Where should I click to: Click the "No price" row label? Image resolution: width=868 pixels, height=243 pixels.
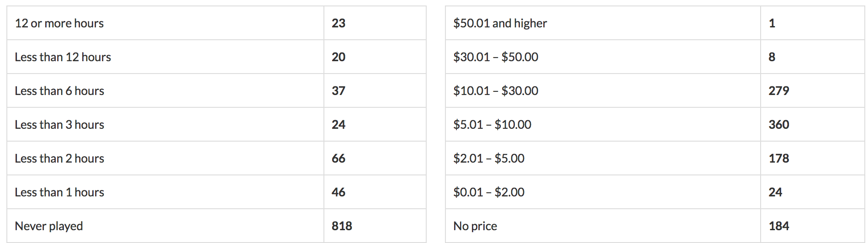pyautogui.click(x=475, y=226)
